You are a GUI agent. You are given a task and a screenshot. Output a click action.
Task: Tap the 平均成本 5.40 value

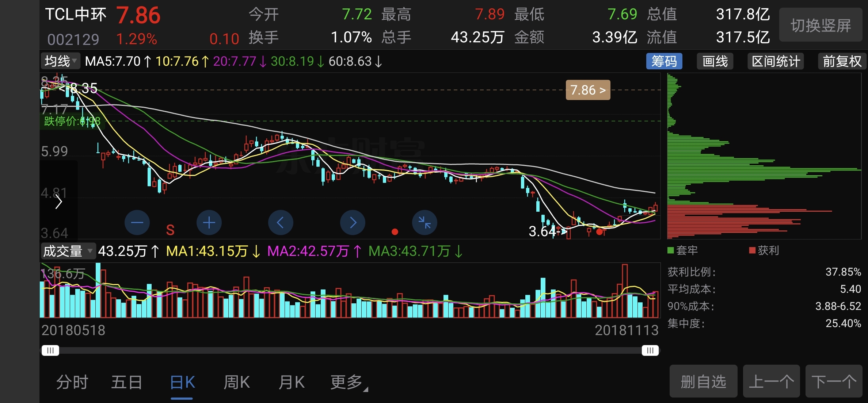click(x=850, y=289)
